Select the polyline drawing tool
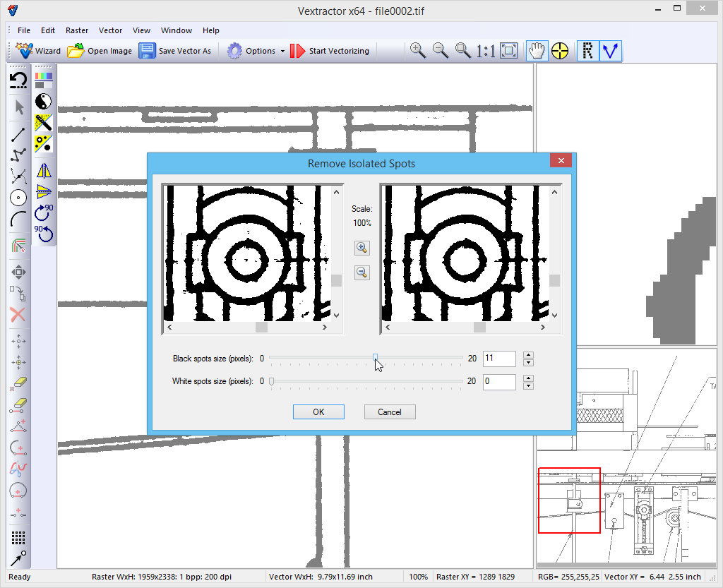723x588 pixels. (x=18, y=154)
